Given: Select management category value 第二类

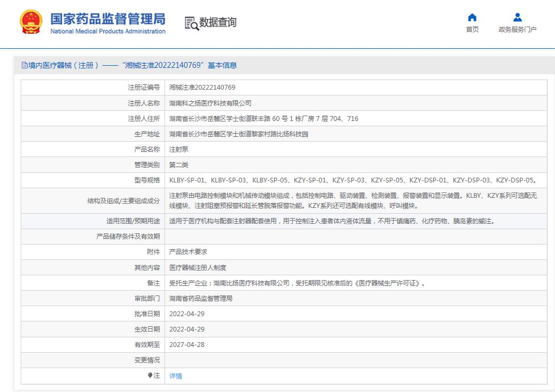Looking at the screenshot, I should (179, 165).
